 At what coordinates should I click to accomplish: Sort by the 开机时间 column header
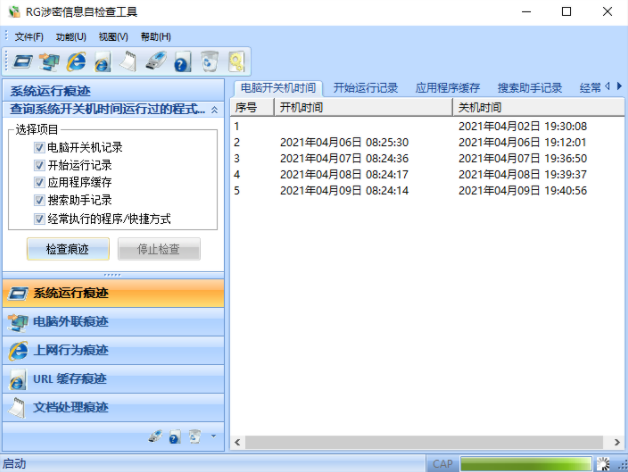(x=360, y=107)
